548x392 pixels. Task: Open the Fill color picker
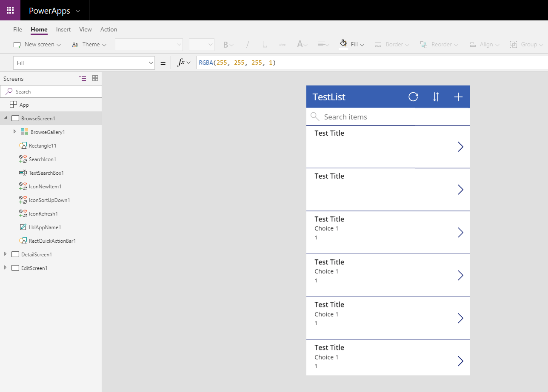coord(351,45)
